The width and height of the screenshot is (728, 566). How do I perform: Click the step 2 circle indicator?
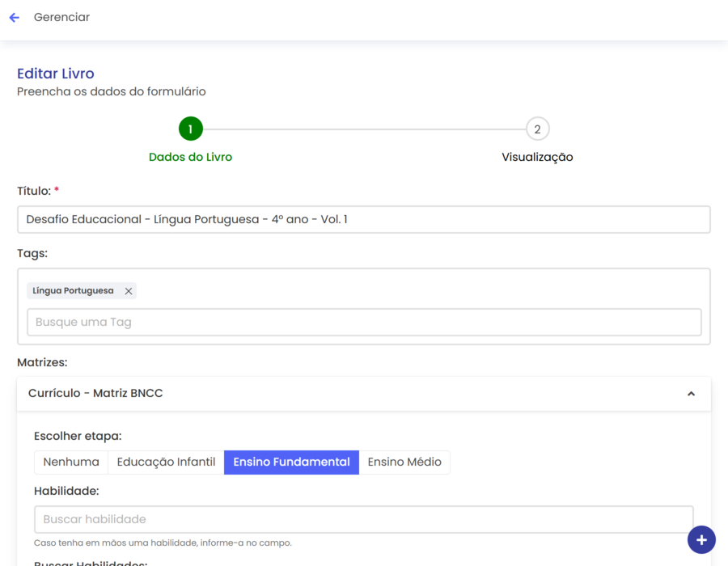click(x=537, y=129)
